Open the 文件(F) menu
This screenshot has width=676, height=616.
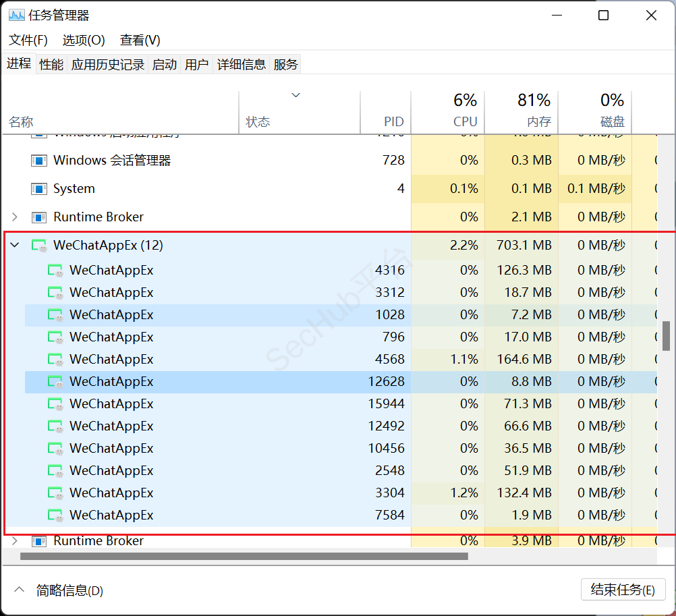28,40
